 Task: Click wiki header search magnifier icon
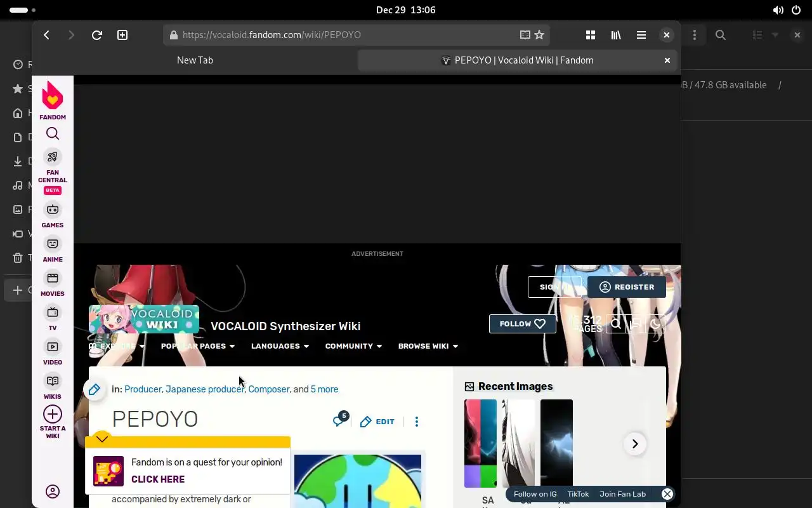tap(616, 324)
